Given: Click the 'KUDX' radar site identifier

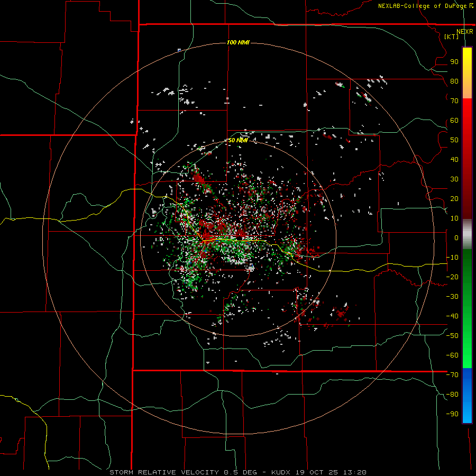Looking at the screenshot, I should (280, 472).
